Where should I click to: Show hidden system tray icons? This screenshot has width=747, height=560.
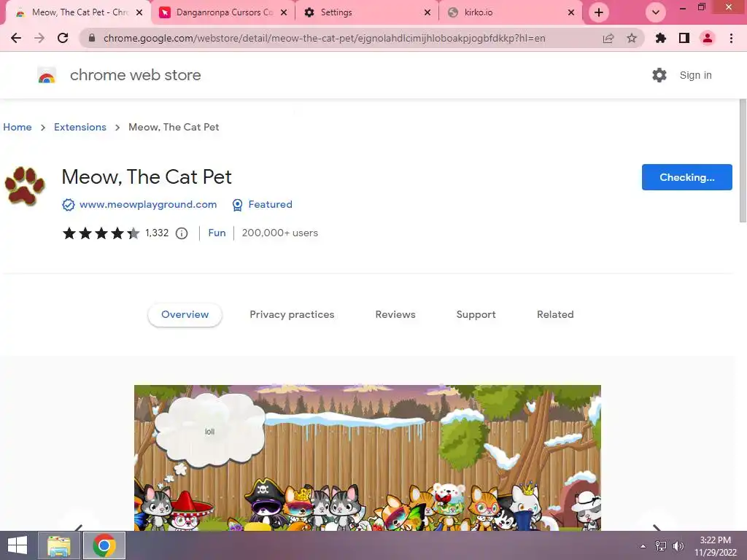tap(643, 546)
